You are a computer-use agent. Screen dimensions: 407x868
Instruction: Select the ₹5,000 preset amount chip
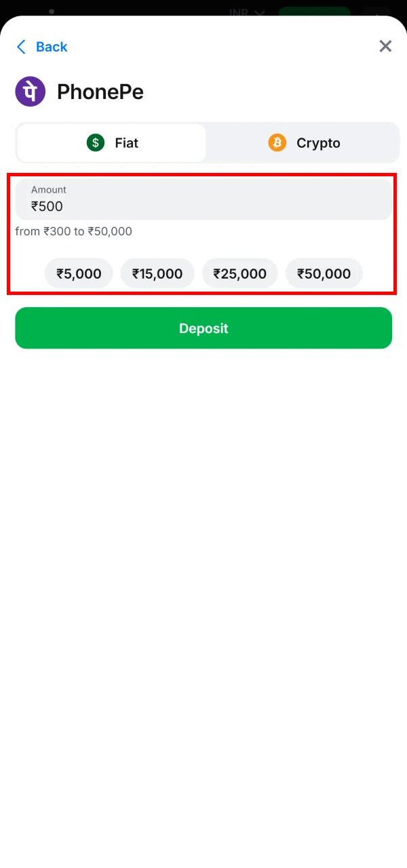78,273
